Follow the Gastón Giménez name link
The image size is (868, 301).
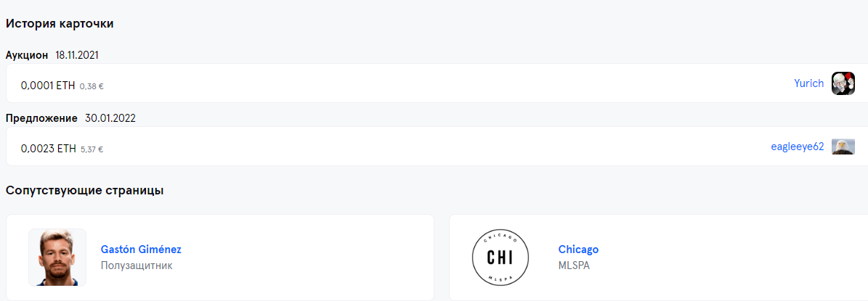pos(141,250)
